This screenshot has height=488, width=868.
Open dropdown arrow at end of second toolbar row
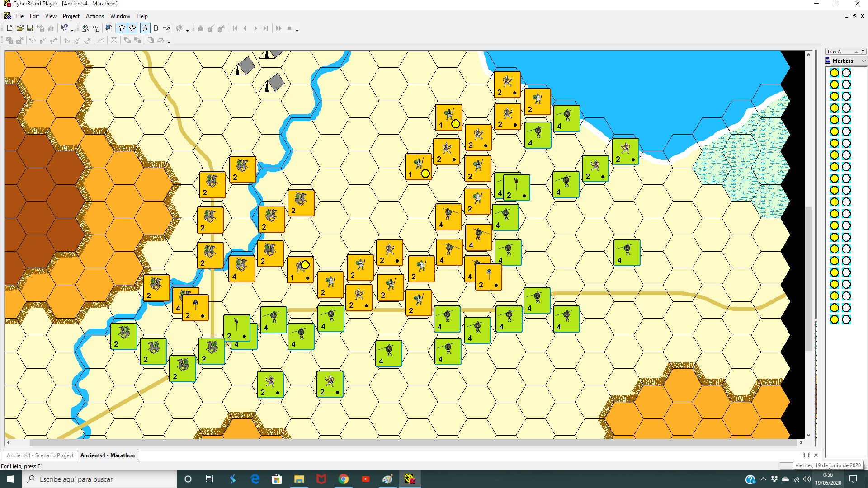pyautogui.click(x=169, y=42)
